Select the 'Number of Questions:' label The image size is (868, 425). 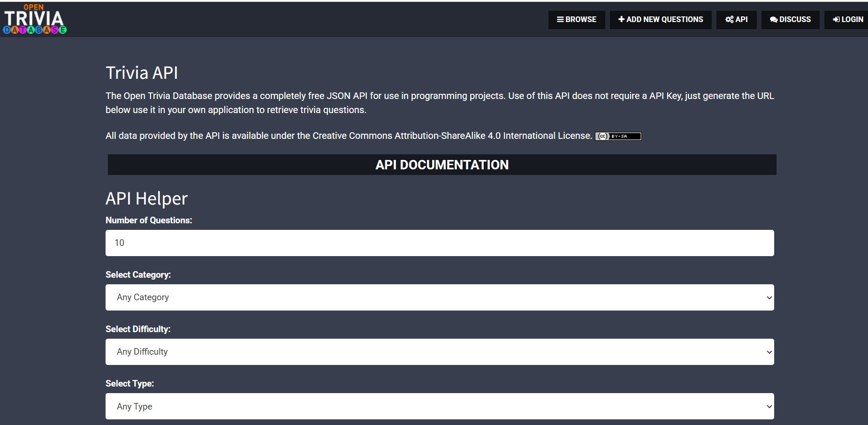tap(149, 220)
